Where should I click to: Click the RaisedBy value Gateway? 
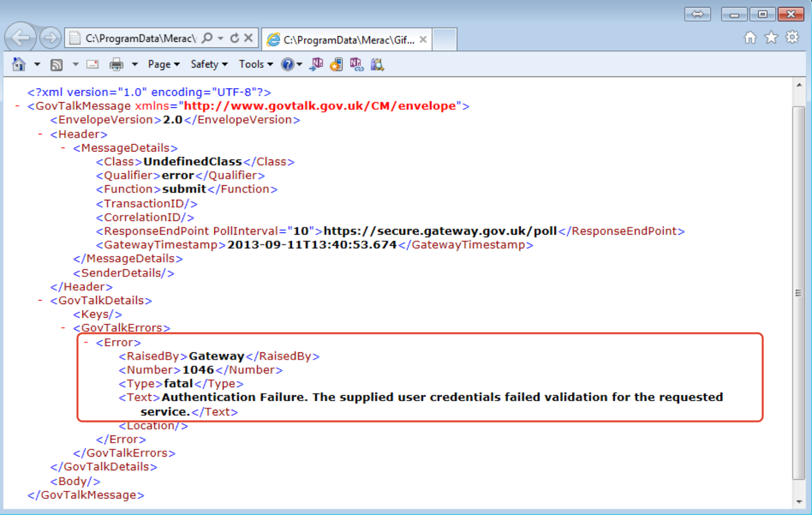coord(216,356)
